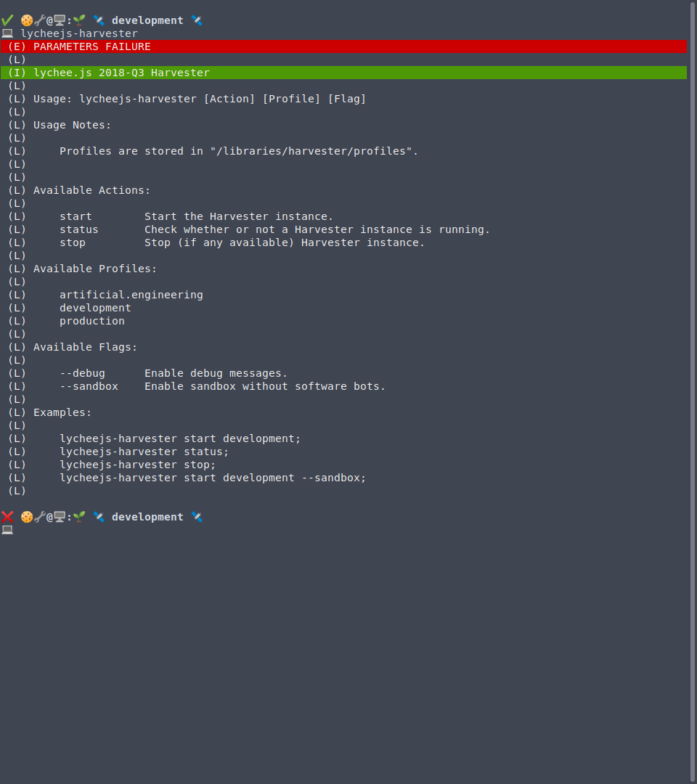Click the '--debug' flag row
The width and height of the screenshot is (697, 784).
[x=174, y=374]
